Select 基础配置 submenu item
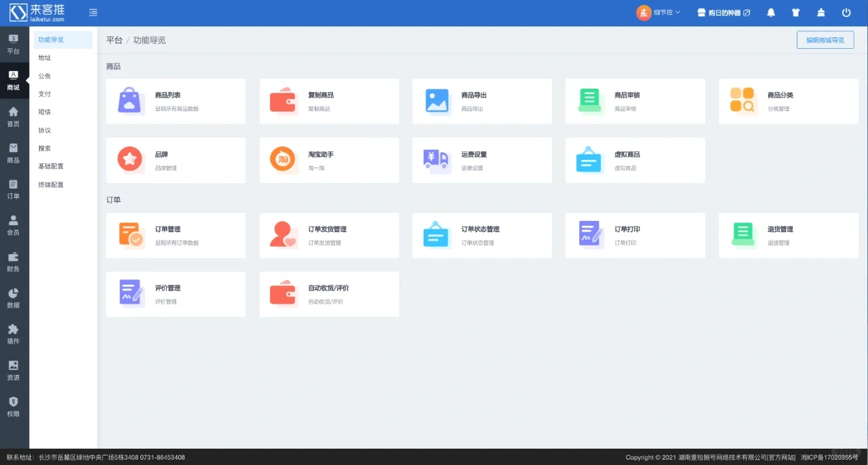This screenshot has height=465, width=868. (63, 166)
